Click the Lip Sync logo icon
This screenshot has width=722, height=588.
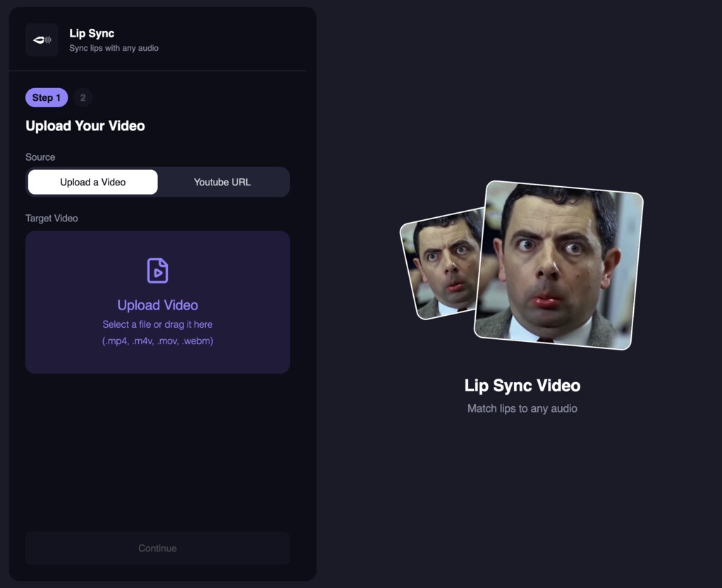pyautogui.click(x=42, y=39)
